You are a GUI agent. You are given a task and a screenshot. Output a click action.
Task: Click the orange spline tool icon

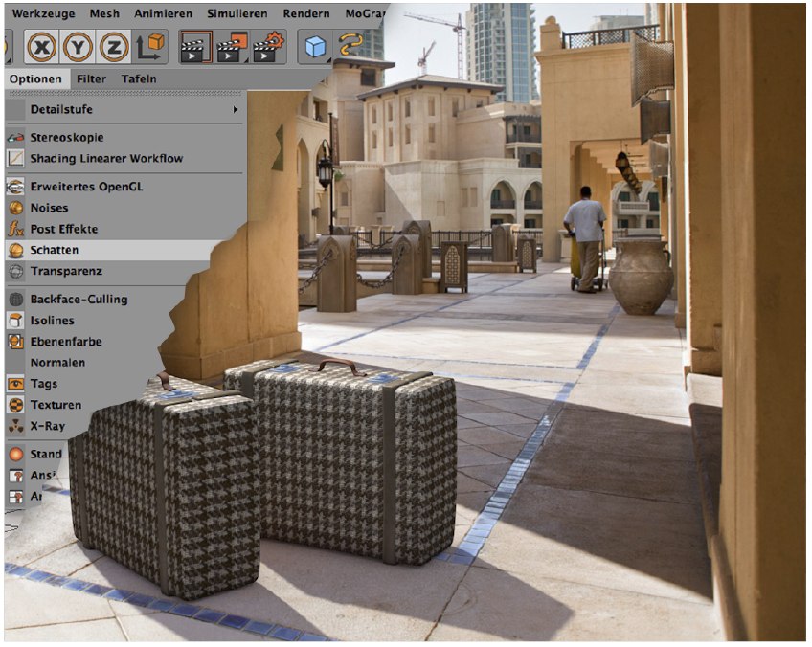351,47
